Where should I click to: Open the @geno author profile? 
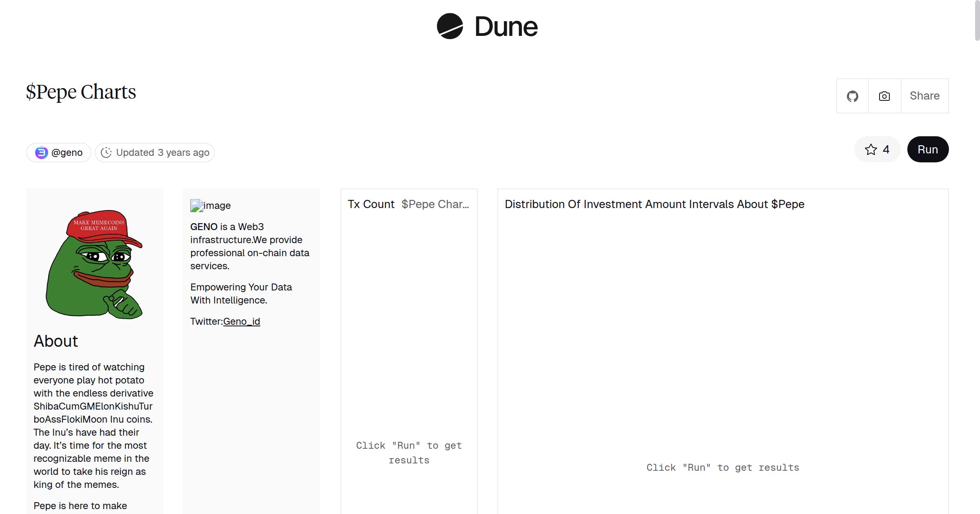pyautogui.click(x=67, y=153)
